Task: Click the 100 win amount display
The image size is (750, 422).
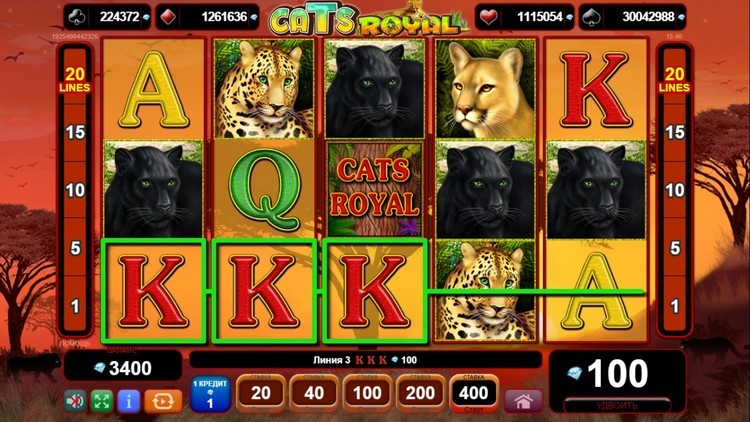Action: click(618, 374)
